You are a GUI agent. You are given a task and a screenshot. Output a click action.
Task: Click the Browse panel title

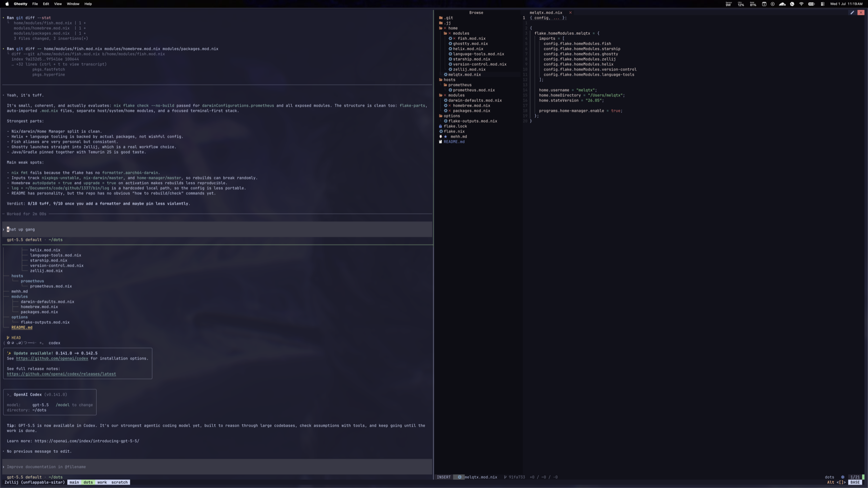point(476,13)
